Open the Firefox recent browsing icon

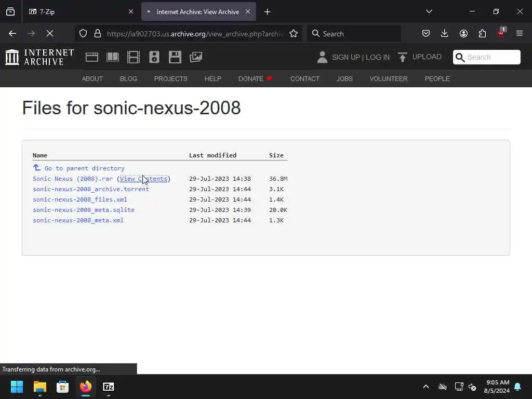click(10, 11)
